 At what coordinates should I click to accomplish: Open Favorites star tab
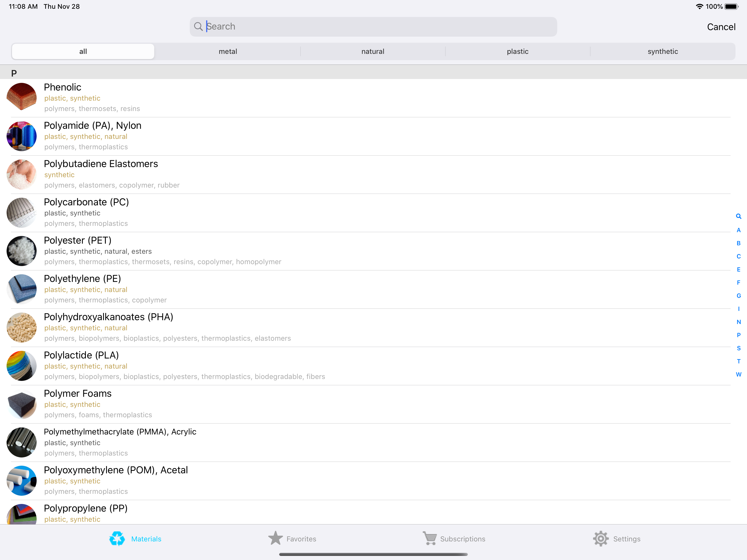coord(276,538)
